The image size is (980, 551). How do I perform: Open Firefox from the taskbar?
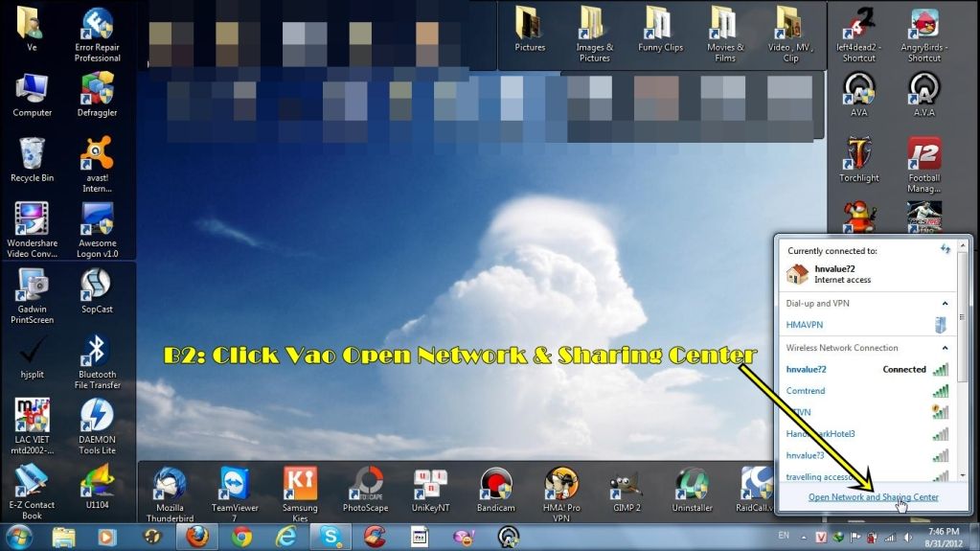coord(197,536)
